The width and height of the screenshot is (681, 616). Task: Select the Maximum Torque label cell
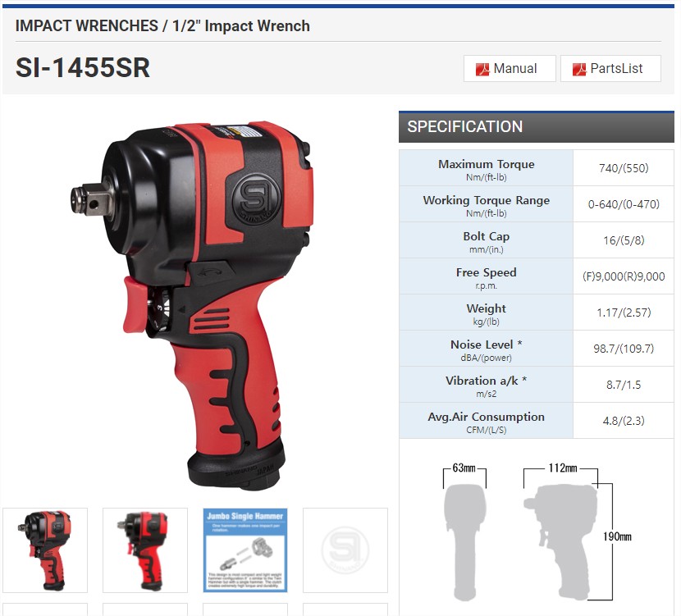pyautogui.click(x=486, y=168)
